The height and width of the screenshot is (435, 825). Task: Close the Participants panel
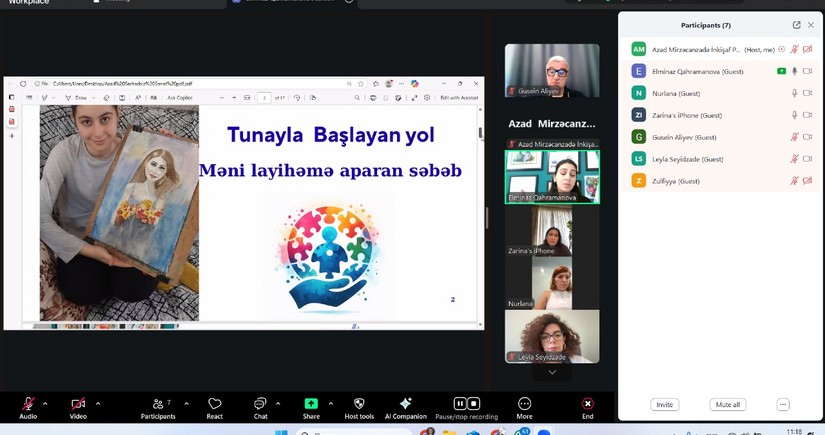[811, 25]
